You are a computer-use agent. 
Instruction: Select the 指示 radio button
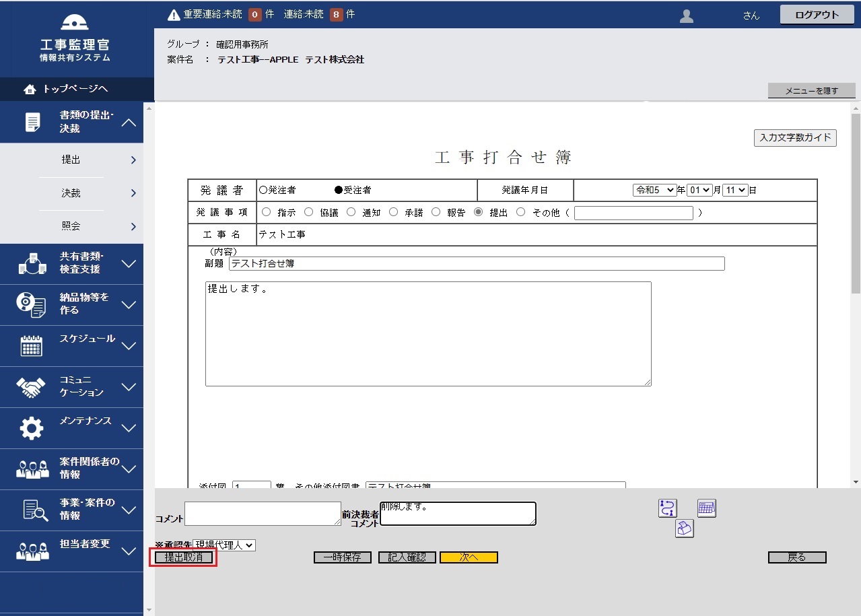coord(266,212)
